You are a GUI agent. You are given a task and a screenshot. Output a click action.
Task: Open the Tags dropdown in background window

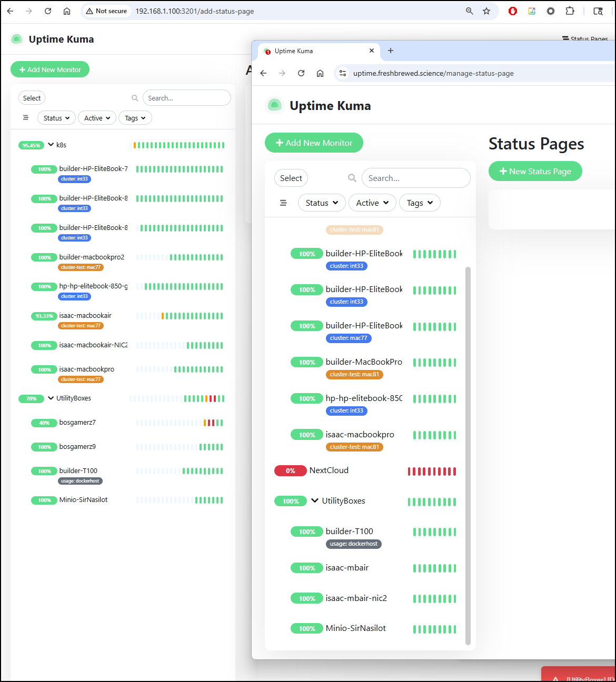[x=135, y=118]
